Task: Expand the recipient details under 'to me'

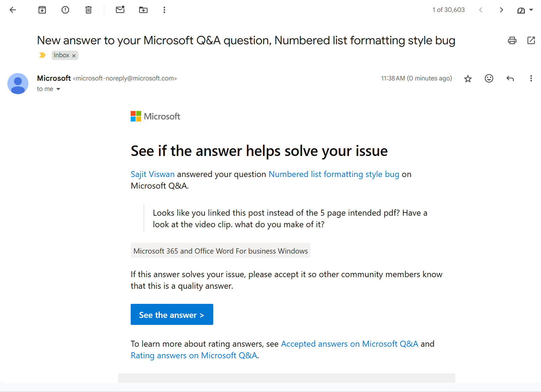Action: [x=58, y=89]
